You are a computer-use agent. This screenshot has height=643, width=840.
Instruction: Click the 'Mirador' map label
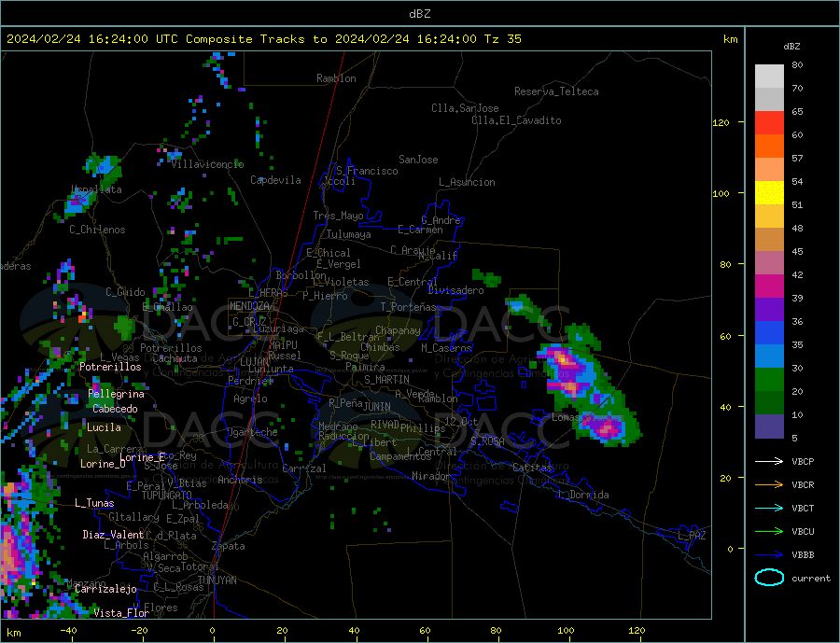(431, 476)
